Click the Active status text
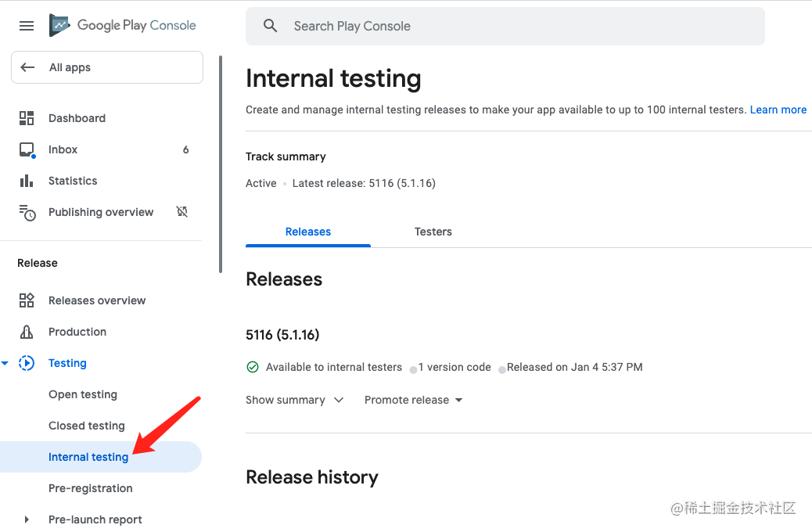Image resolution: width=812 pixels, height=532 pixels. coord(261,183)
